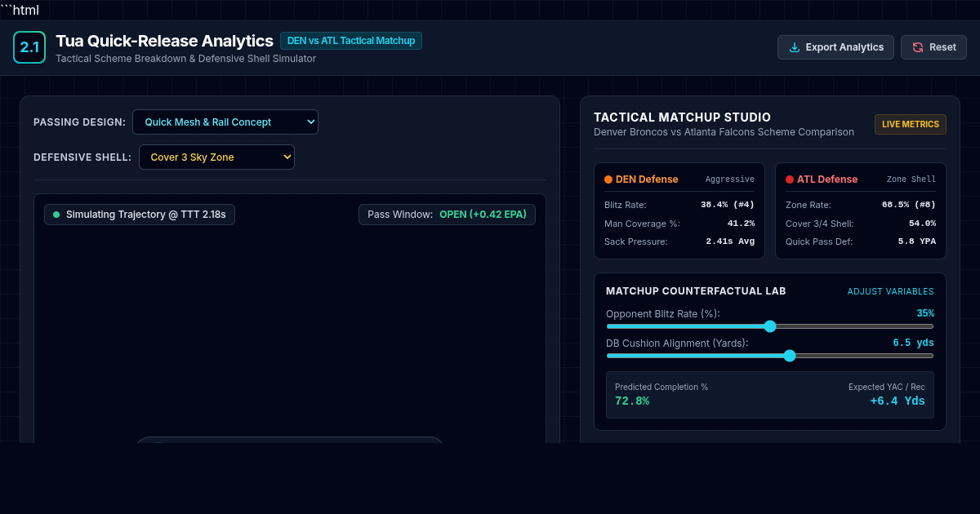
Task: Click the TACTICAL MATCHUP STUDIO heading
Action: click(682, 117)
